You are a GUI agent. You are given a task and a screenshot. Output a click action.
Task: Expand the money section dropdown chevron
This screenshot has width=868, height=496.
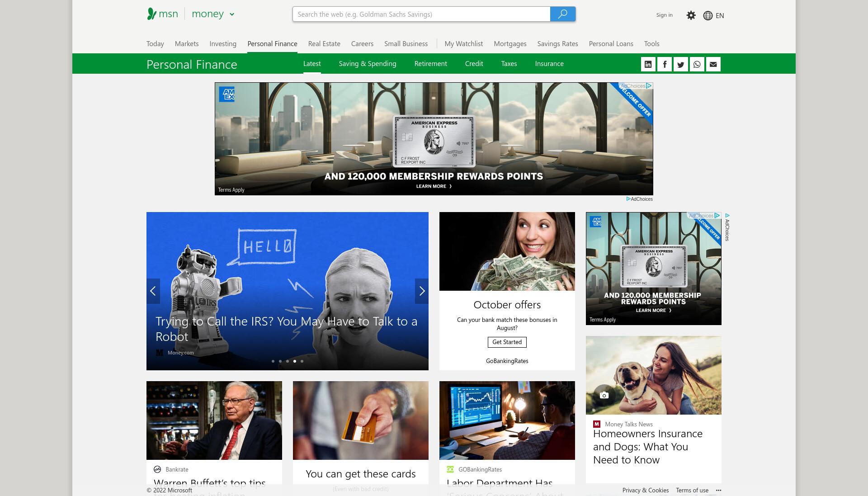[232, 14]
